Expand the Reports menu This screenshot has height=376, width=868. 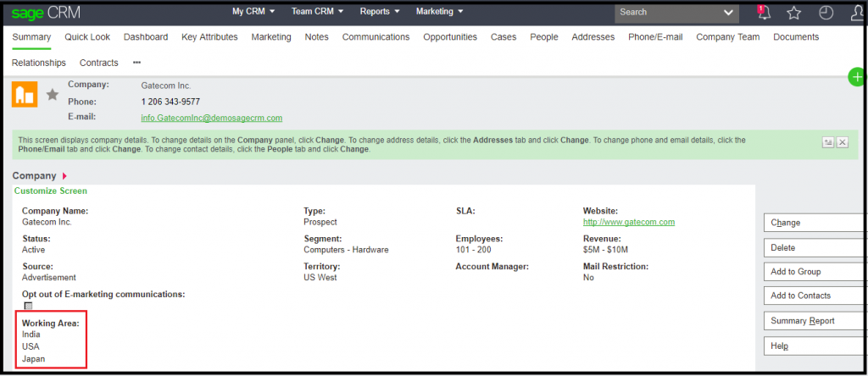click(381, 11)
